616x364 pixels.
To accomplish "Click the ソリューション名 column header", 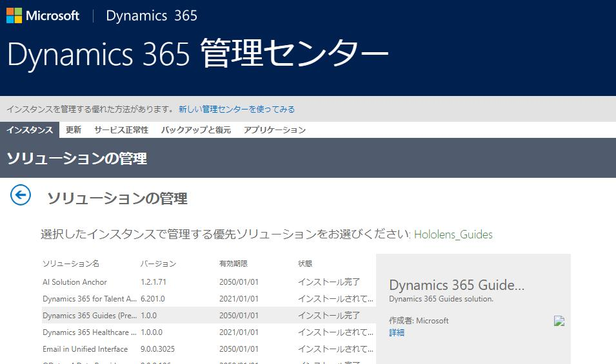I will point(71,263).
